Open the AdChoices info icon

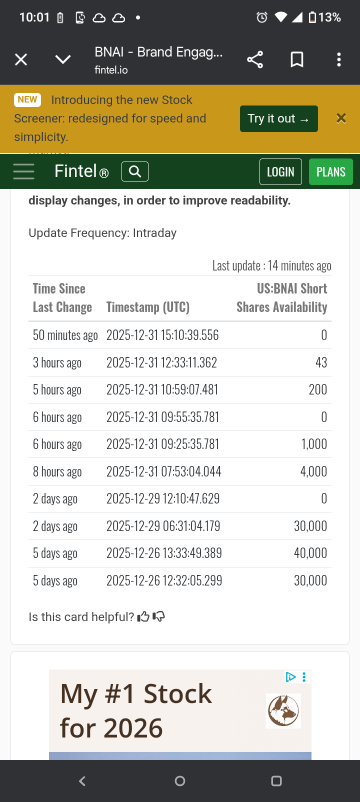tap(290, 677)
